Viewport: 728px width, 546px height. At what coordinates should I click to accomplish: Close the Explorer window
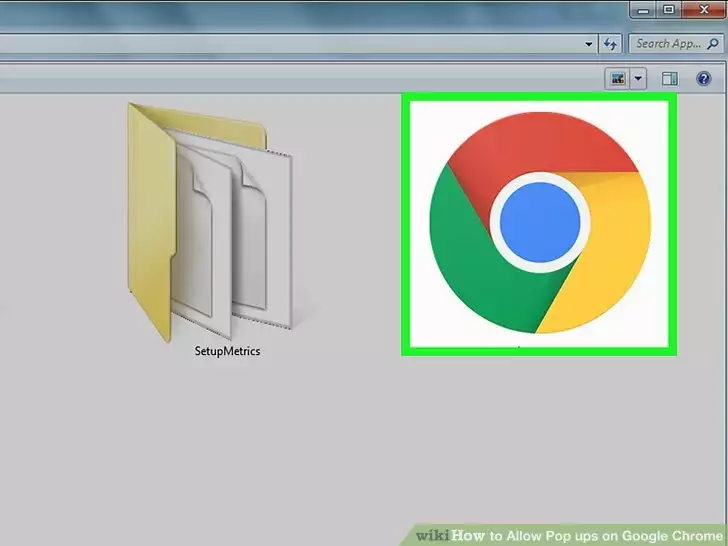[x=703, y=10]
